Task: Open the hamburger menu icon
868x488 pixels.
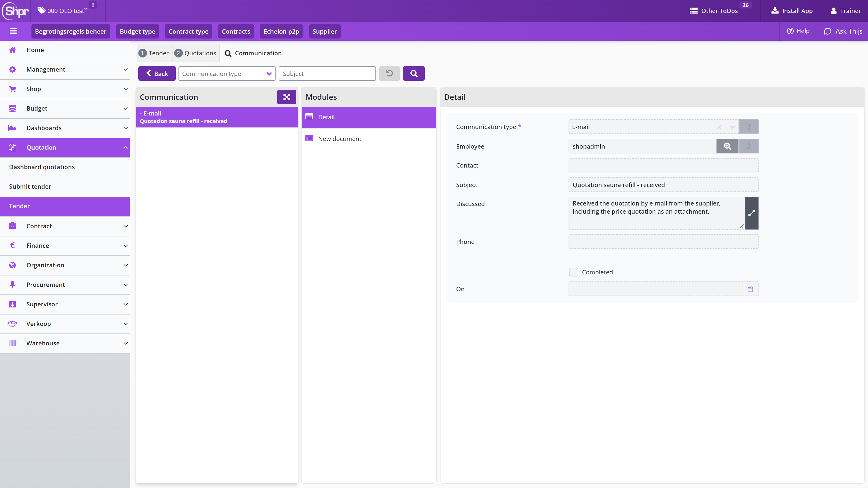Action: 14,31
